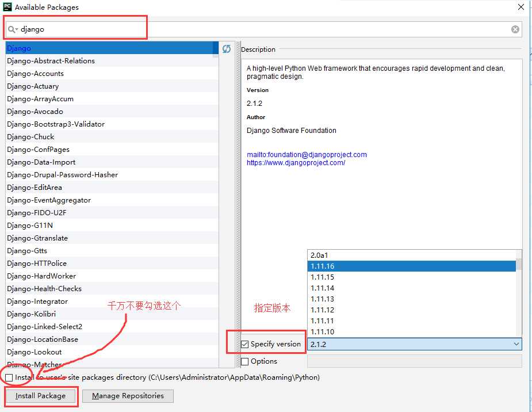The width and height of the screenshot is (532, 412).
Task: Select Django-ConfPages package
Action: click(112, 150)
